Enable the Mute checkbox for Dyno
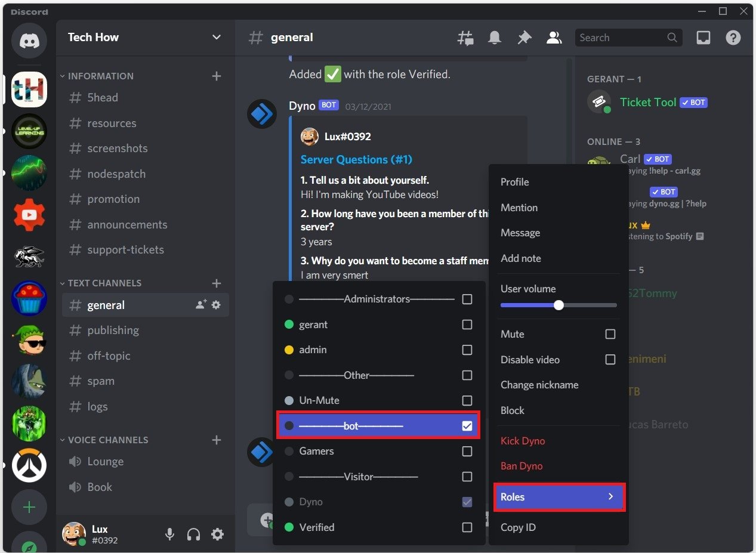The width and height of the screenshot is (756, 553). [x=610, y=334]
